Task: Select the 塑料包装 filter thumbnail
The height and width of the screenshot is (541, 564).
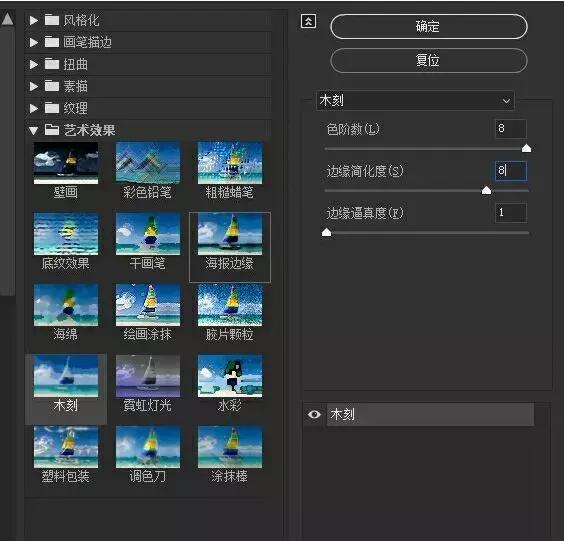Action: click(66, 447)
